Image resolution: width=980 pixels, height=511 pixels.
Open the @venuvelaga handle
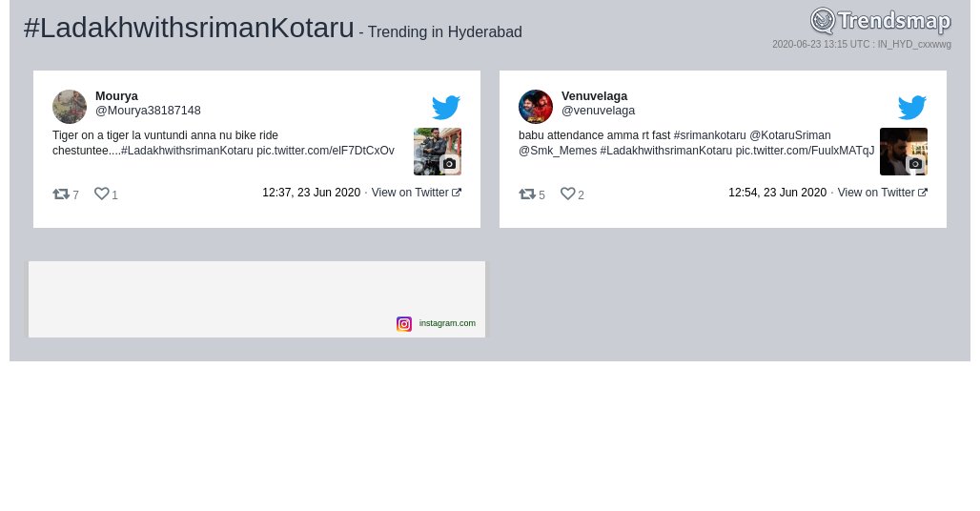(598, 111)
